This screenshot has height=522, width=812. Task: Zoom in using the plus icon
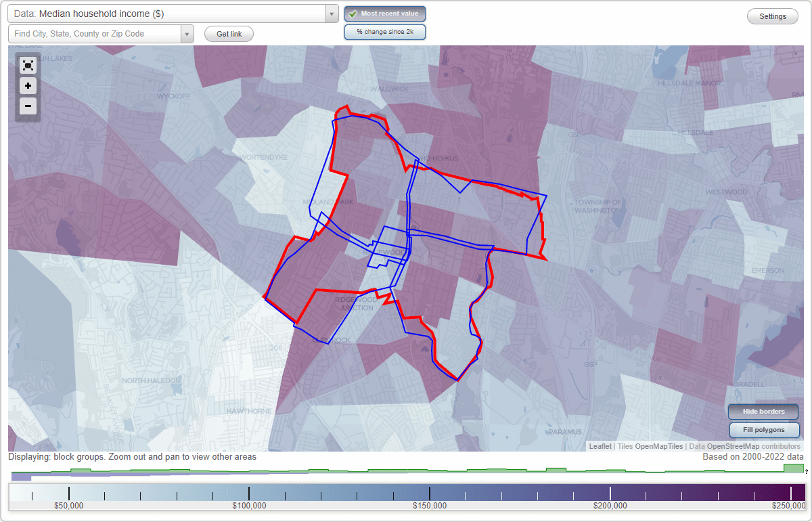click(x=28, y=86)
